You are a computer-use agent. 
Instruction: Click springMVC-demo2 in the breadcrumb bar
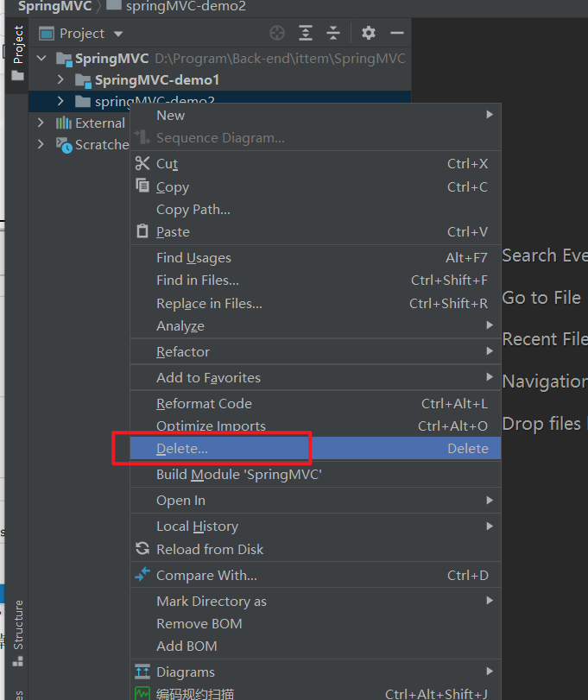[186, 6]
